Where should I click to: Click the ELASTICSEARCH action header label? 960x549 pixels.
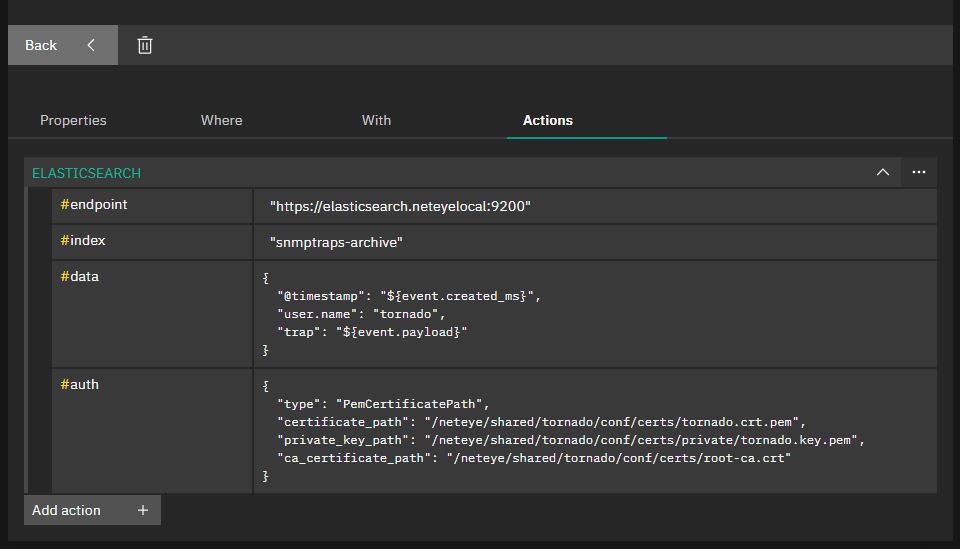(86, 173)
